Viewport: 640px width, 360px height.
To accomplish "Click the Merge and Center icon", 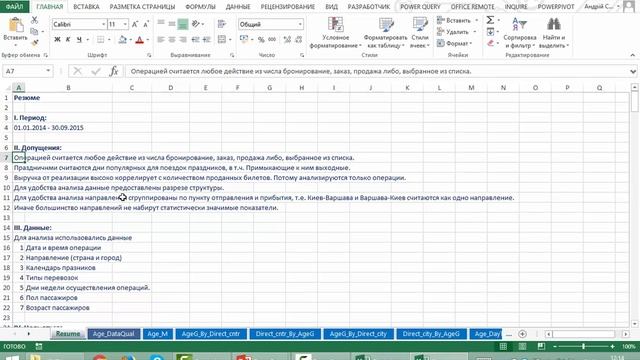I will [x=222, y=40].
